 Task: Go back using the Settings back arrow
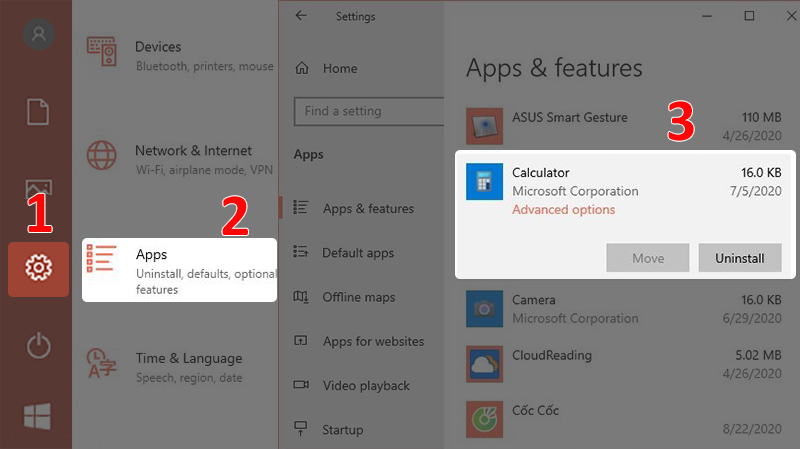pyautogui.click(x=301, y=16)
